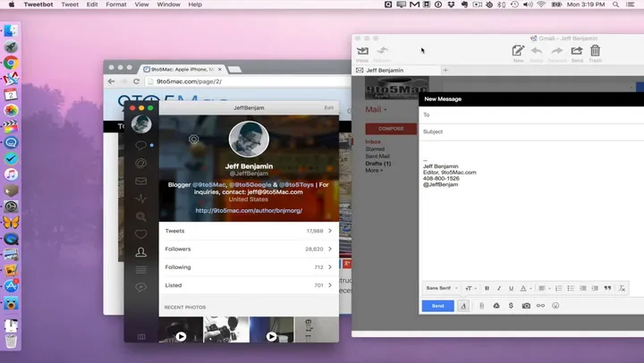Open the Search magnifier in Tweetbot sidebar

pyautogui.click(x=140, y=216)
